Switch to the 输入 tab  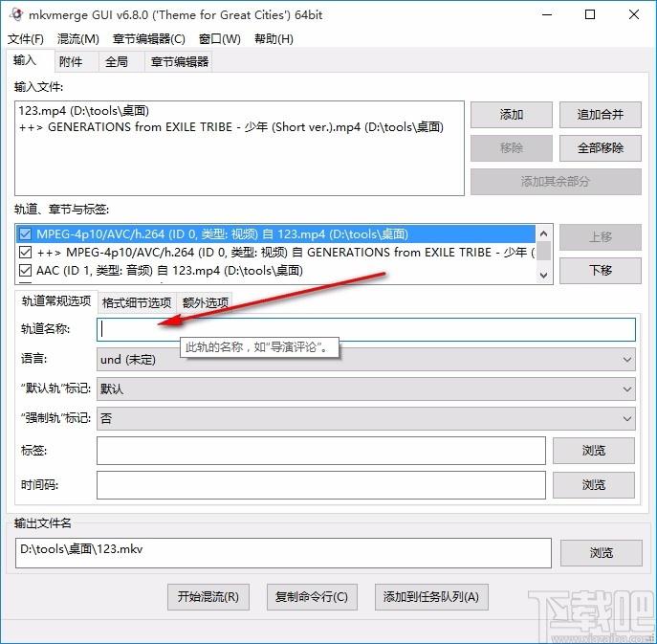[x=31, y=61]
